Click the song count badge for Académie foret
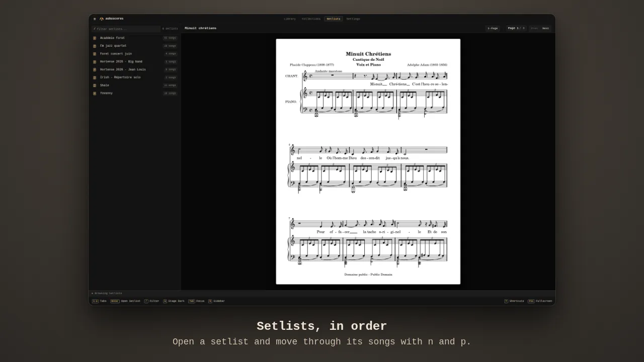This screenshot has height=362, width=644. pyautogui.click(x=170, y=38)
